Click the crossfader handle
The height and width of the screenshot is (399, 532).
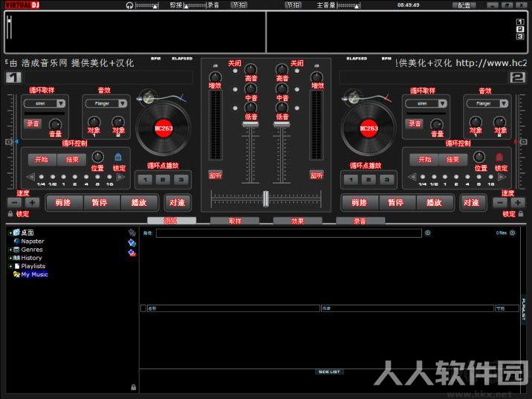pyautogui.click(x=266, y=199)
